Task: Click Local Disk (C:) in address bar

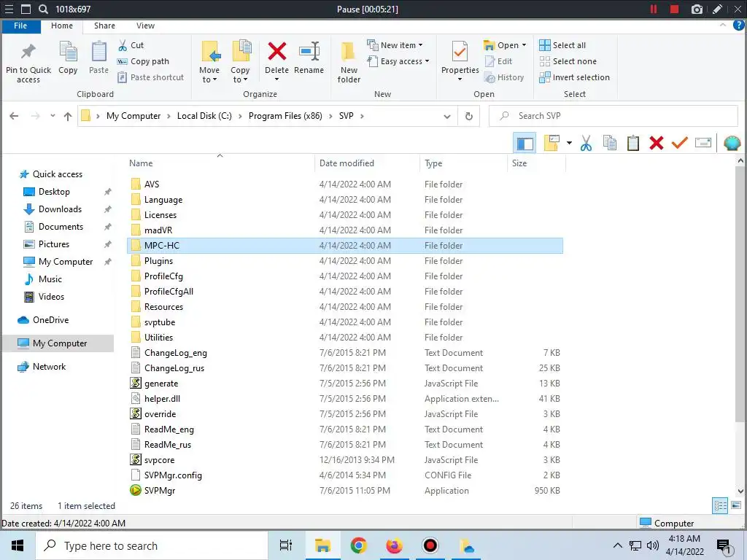Action: [204, 116]
